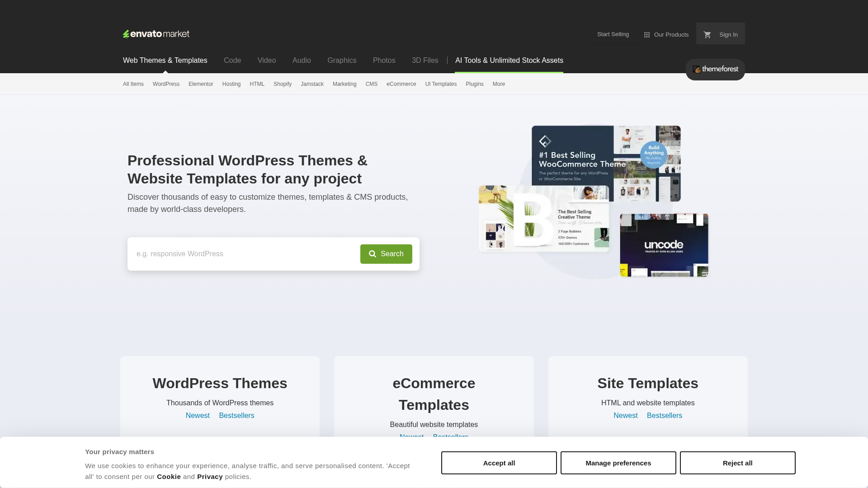Open Bestsellers under Site Templates
This screenshot has height=488, width=868.
click(x=665, y=416)
